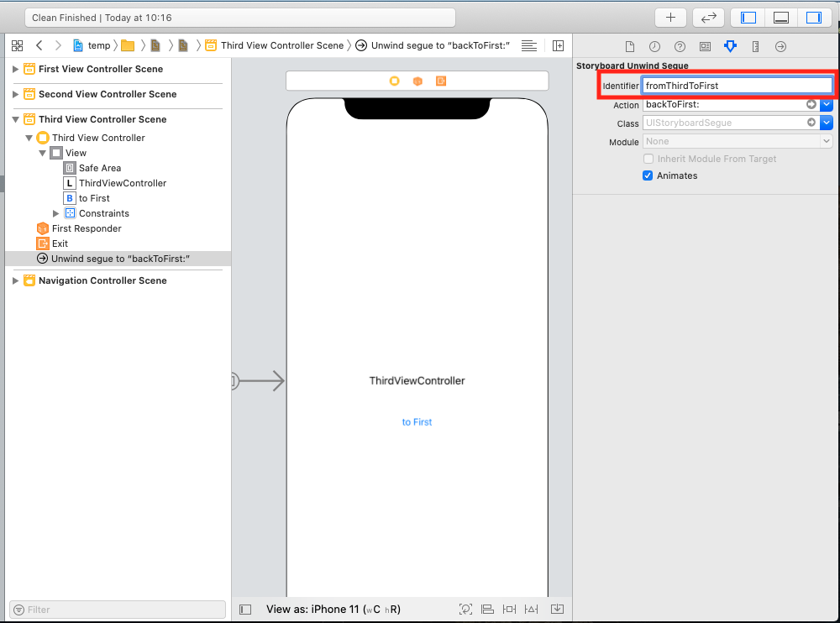
Task: Select Unwind segue to backToFirst row
Action: click(118, 259)
